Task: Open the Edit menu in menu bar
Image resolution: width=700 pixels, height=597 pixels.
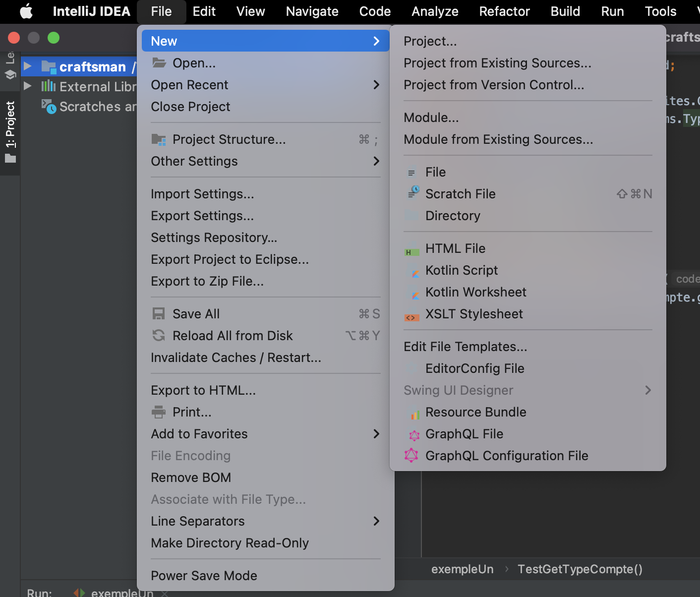Action: tap(204, 11)
